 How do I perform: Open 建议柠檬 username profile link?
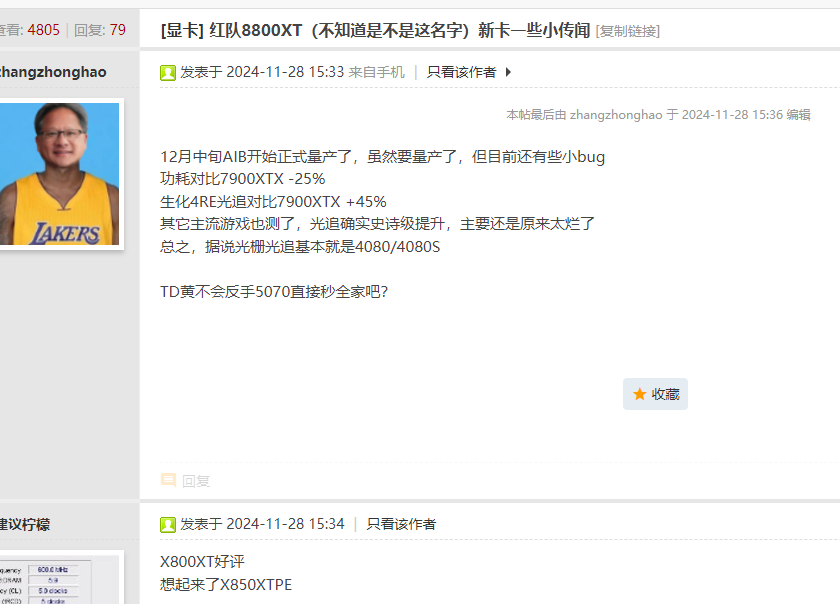coord(25,524)
